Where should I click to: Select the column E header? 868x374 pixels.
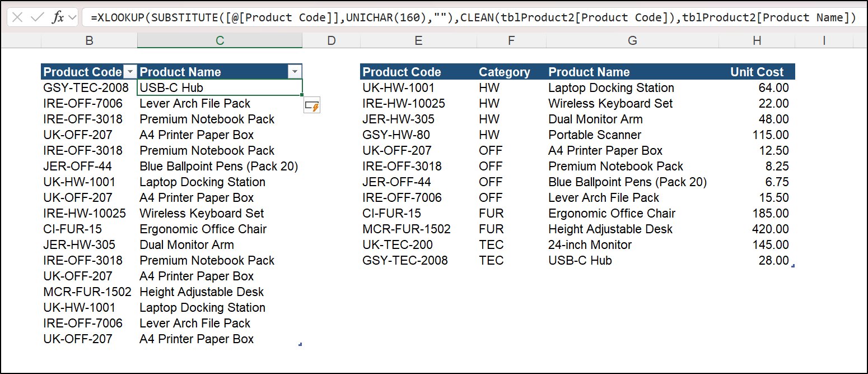[x=418, y=40]
